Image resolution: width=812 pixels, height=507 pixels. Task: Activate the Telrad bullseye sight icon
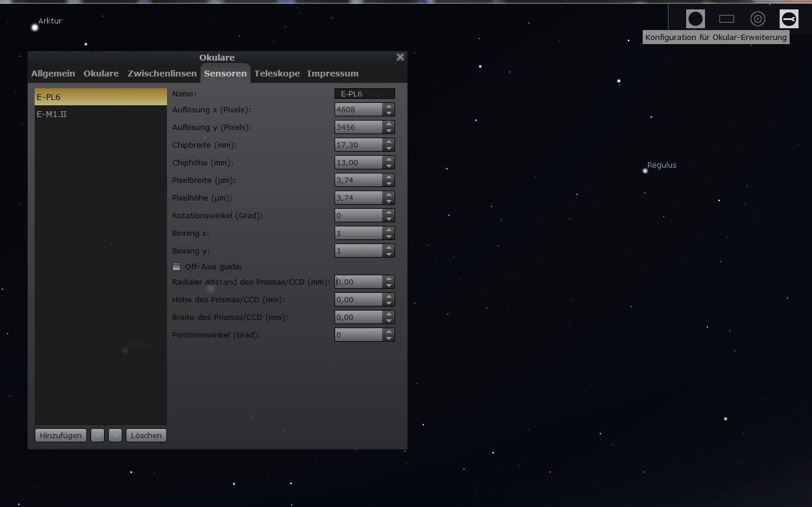coord(758,19)
